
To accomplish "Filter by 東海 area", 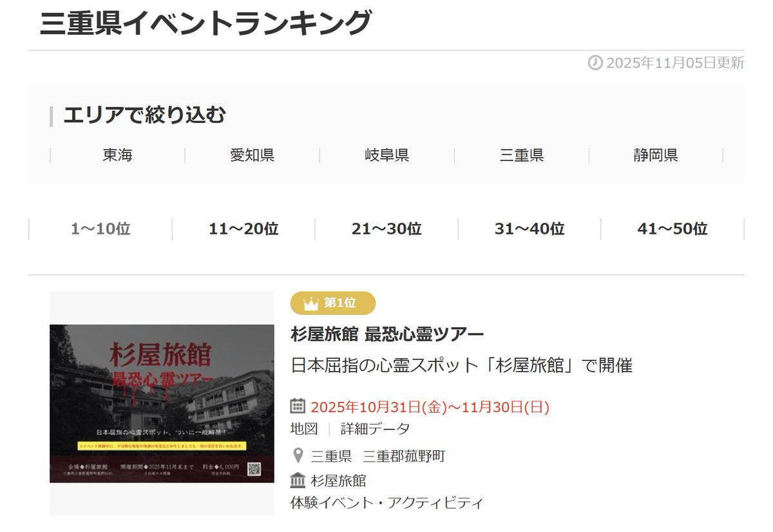I will coord(117,155).
